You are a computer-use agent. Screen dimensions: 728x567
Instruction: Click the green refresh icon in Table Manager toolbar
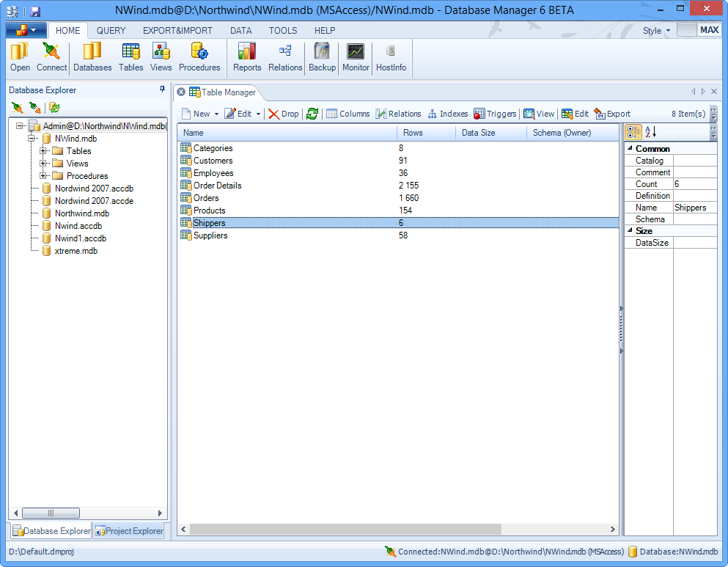point(312,114)
